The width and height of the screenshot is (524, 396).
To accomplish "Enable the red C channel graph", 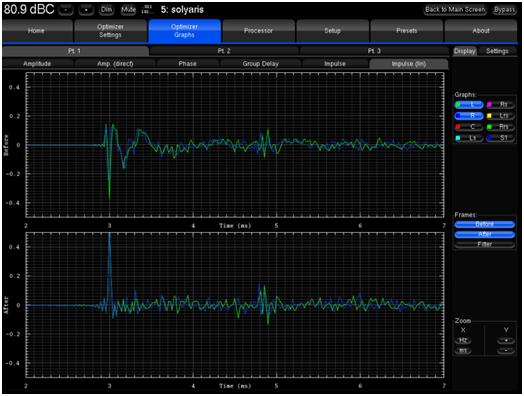I will click(x=469, y=127).
